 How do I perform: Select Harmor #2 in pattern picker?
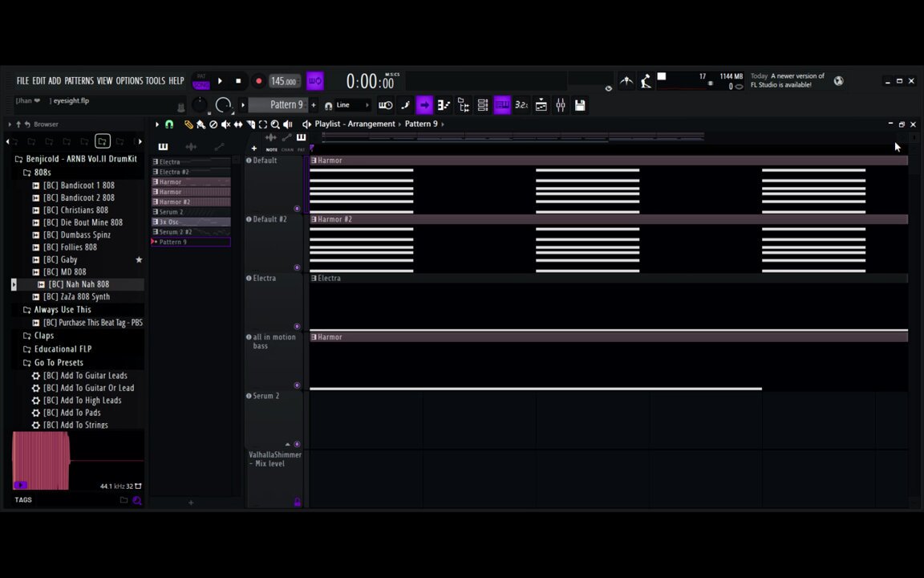[191, 201]
